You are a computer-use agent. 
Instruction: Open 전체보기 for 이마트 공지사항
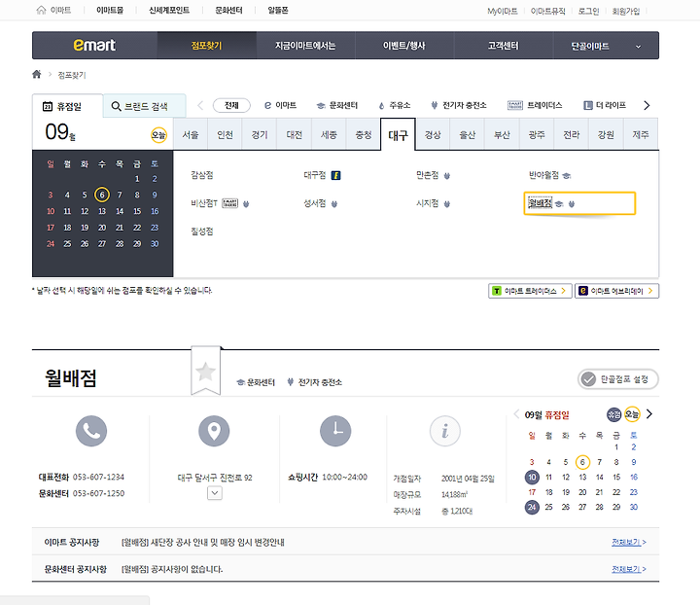click(629, 542)
